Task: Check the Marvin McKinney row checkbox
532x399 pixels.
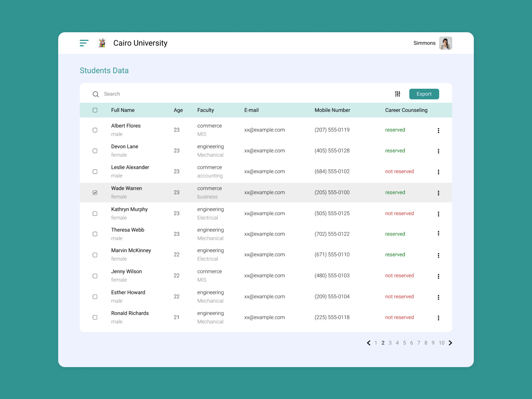Action: pyautogui.click(x=95, y=255)
